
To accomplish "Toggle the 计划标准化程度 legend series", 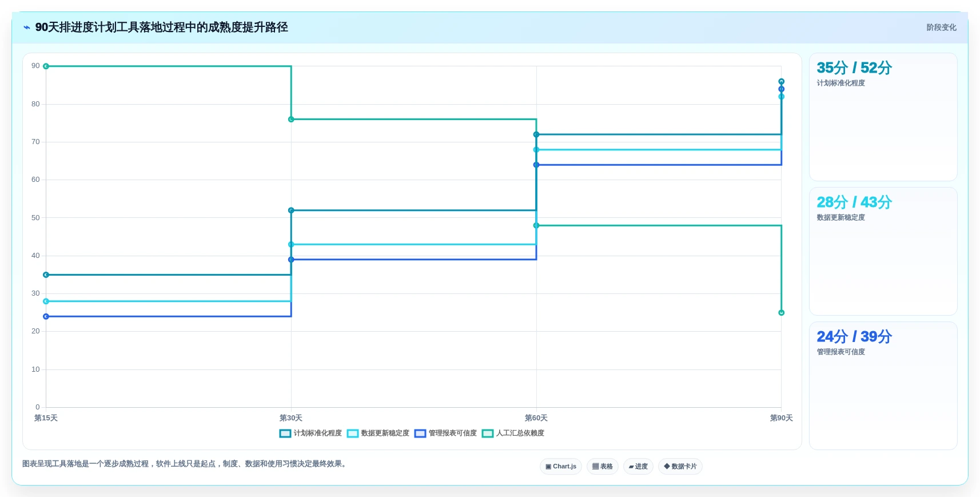I will click(310, 433).
